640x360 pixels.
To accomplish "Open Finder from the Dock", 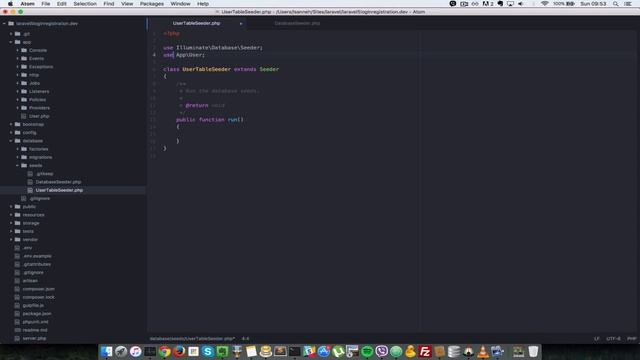I will 107,351.
